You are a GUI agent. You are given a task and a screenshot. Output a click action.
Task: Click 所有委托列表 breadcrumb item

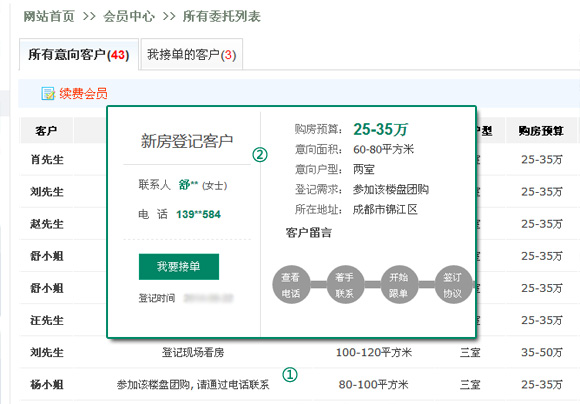click(x=222, y=16)
